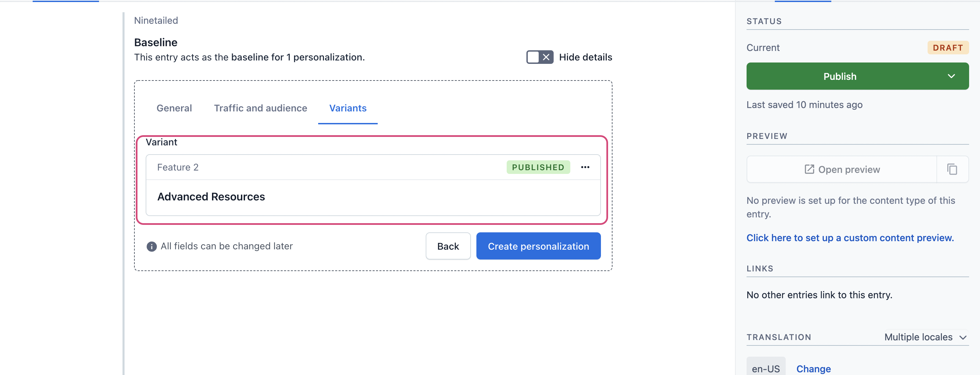Click the external link icon in Open preview

click(x=809, y=169)
